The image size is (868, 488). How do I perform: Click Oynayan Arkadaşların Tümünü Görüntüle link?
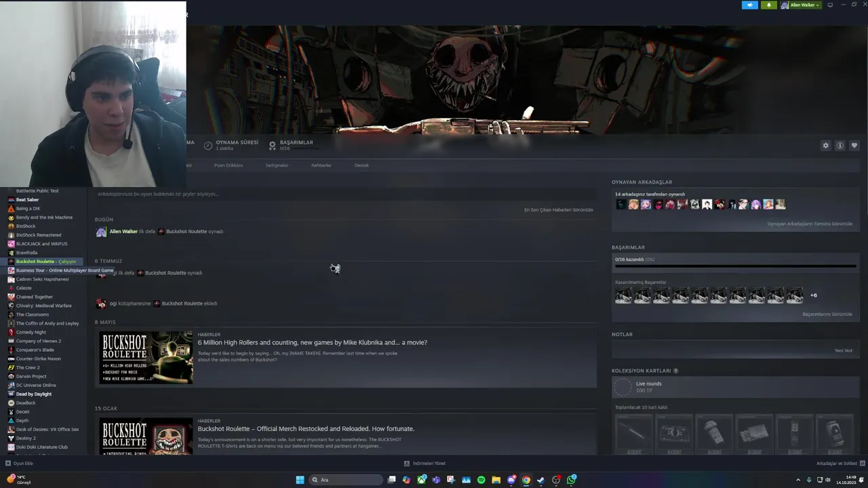[x=810, y=224]
